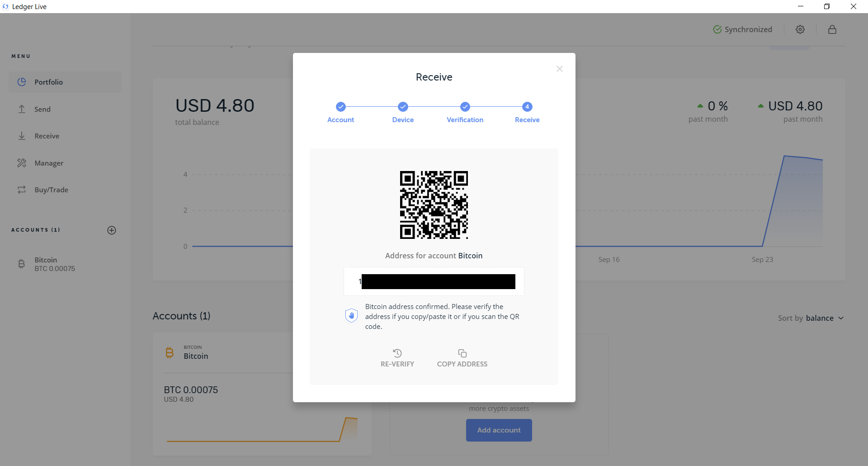
Task: Click the Receive step label in dialog
Action: 527,120
